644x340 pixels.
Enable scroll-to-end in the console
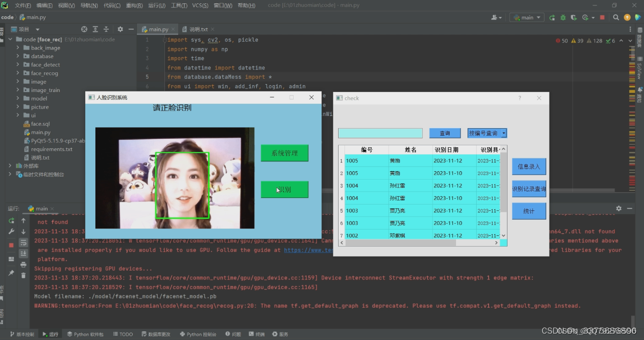coord(23,253)
